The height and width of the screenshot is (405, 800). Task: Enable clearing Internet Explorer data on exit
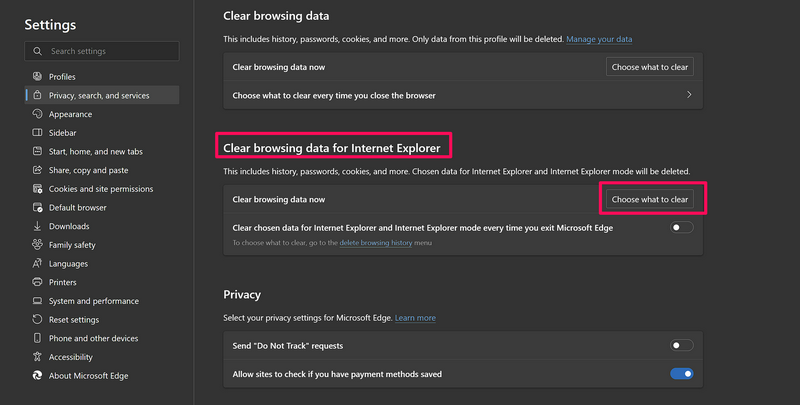click(x=681, y=228)
